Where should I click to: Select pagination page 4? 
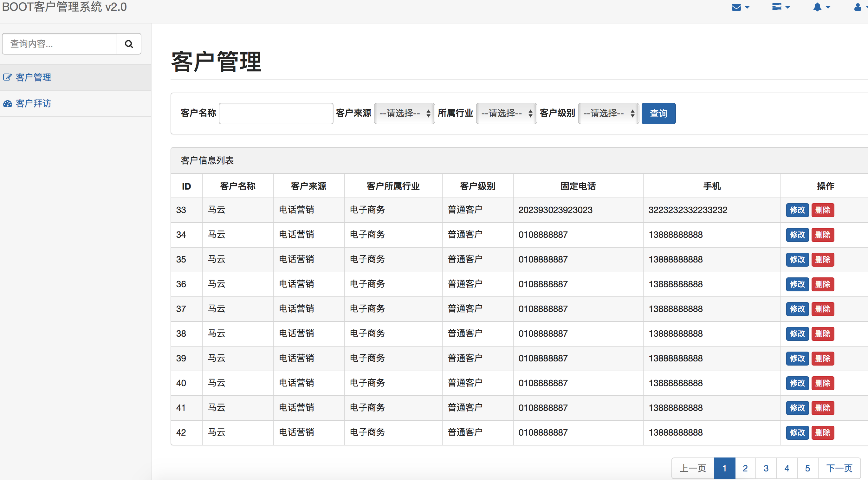point(787,468)
